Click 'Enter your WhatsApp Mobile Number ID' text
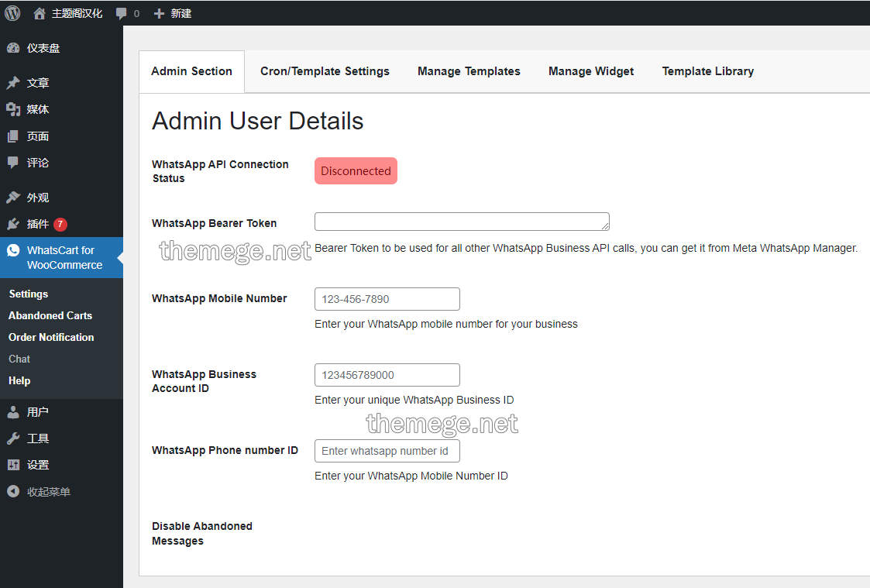870x588 pixels. click(411, 476)
